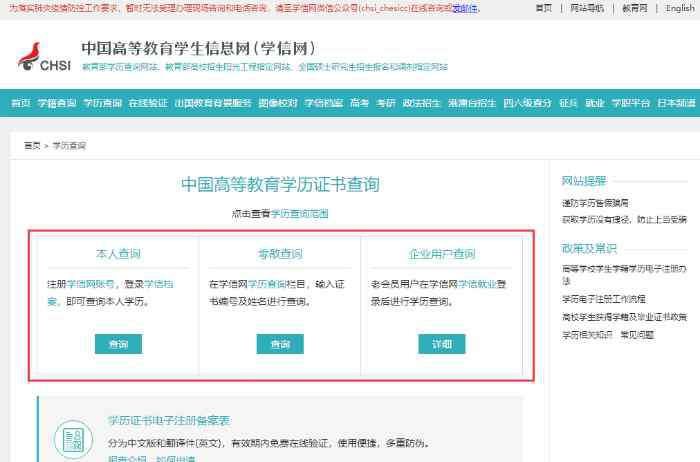Screen dimensions: 700x462
Task: Go to 在线验证 navigation item
Action: click(x=148, y=103)
